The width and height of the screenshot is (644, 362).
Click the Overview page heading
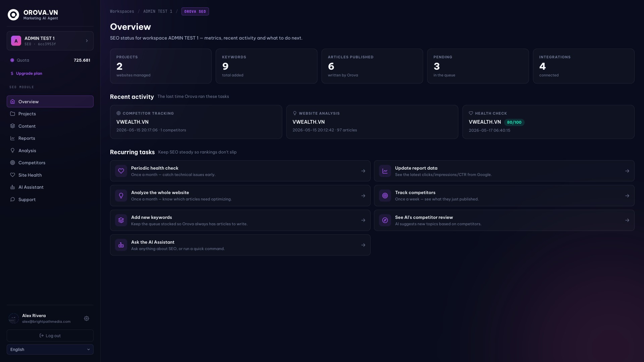[130, 27]
